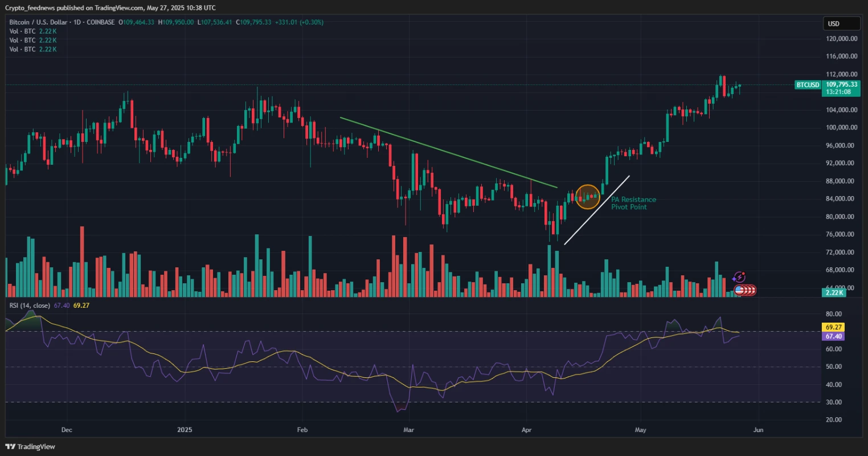Select the green descending trendline

pyautogui.click(x=448, y=152)
